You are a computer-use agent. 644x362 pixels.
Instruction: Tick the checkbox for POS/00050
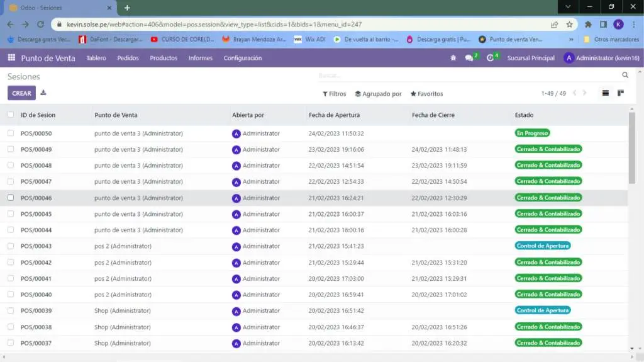tap(11, 133)
